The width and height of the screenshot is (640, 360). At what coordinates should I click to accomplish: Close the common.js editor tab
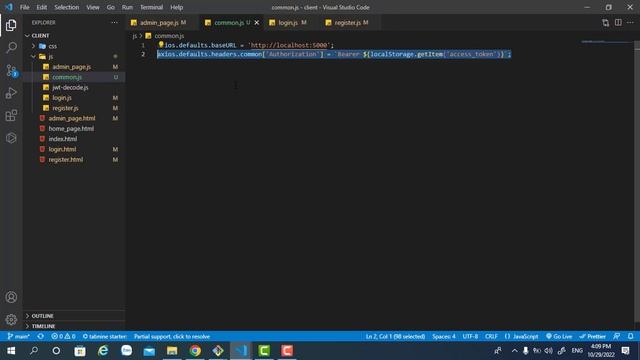pyautogui.click(x=257, y=22)
